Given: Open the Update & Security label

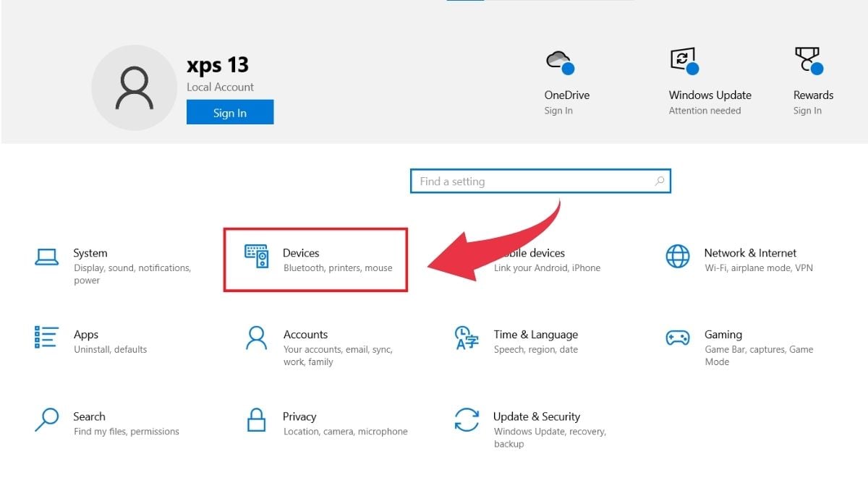Looking at the screenshot, I should 537,416.
